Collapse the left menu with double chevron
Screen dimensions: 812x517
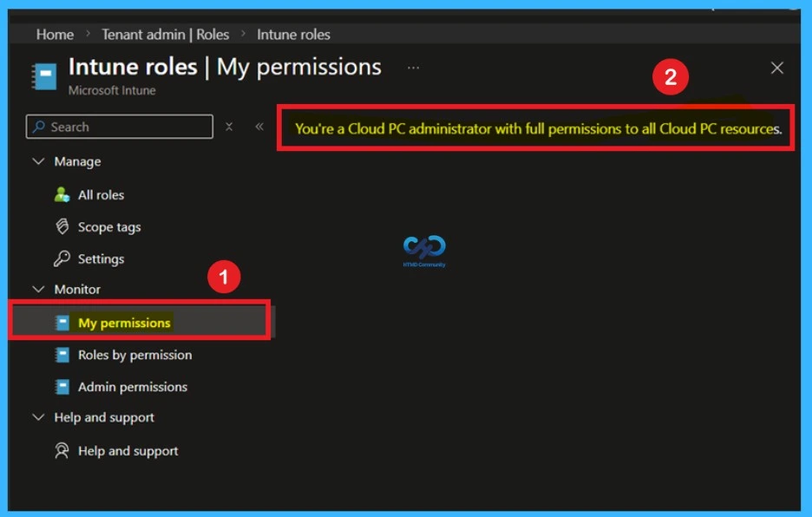click(259, 127)
